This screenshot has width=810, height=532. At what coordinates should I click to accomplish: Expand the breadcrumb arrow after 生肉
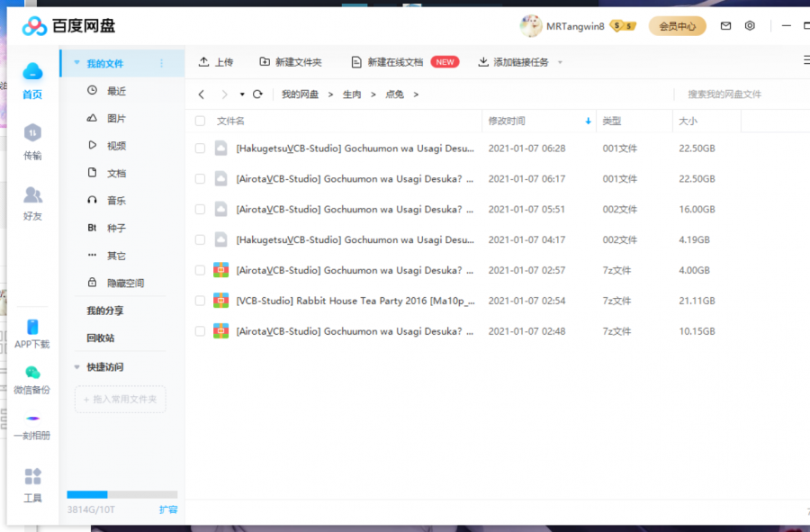click(373, 95)
